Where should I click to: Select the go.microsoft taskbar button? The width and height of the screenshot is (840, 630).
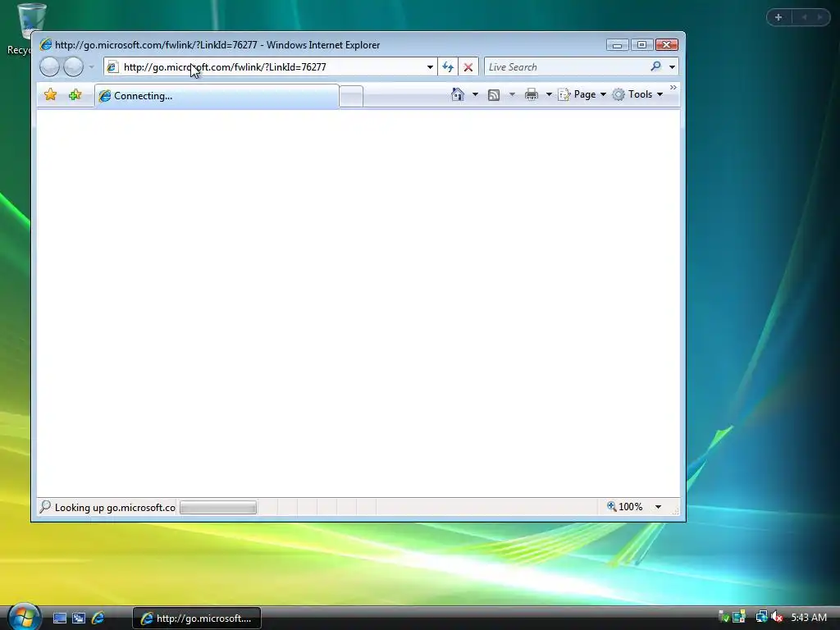coord(197,619)
